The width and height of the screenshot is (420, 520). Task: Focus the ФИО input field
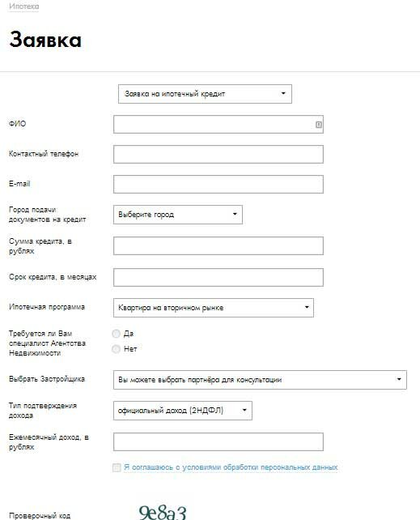pyautogui.click(x=218, y=125)
